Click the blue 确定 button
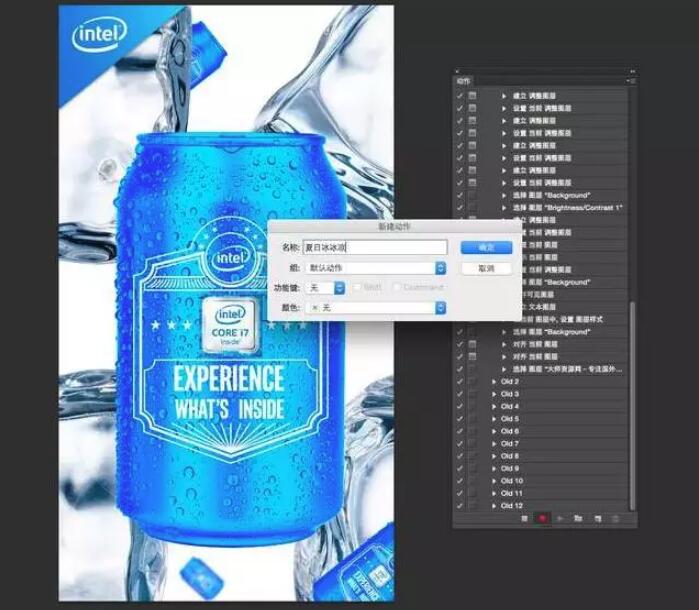 coord(486,247)
